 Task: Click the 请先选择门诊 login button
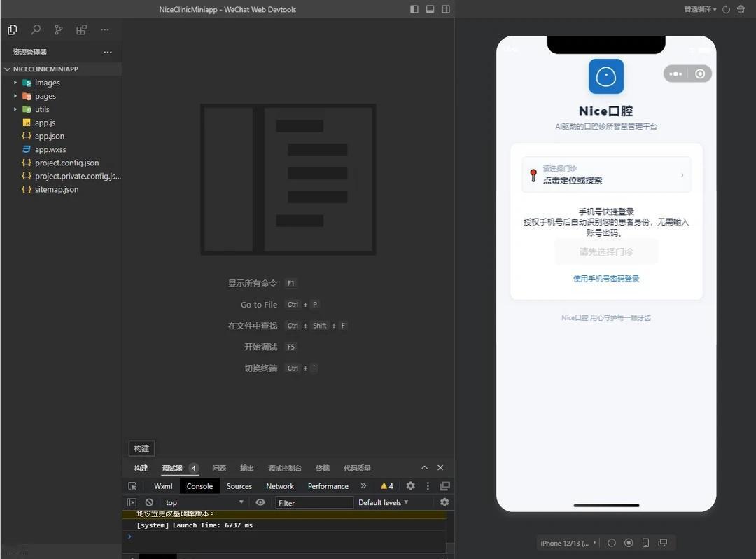[606, 251]
